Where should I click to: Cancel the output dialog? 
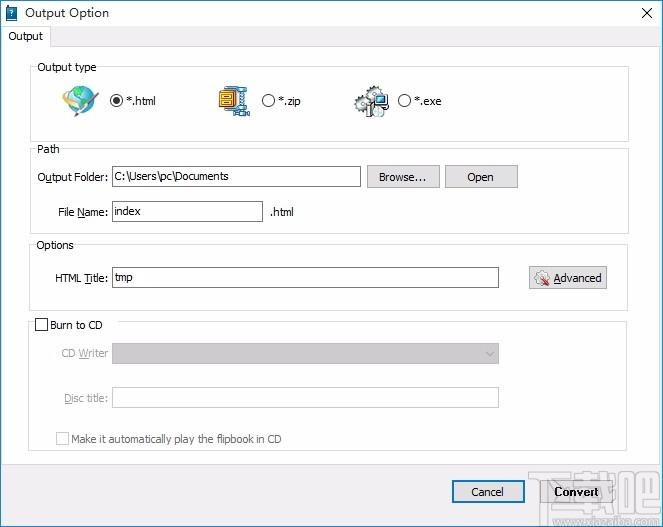(488, 491)
